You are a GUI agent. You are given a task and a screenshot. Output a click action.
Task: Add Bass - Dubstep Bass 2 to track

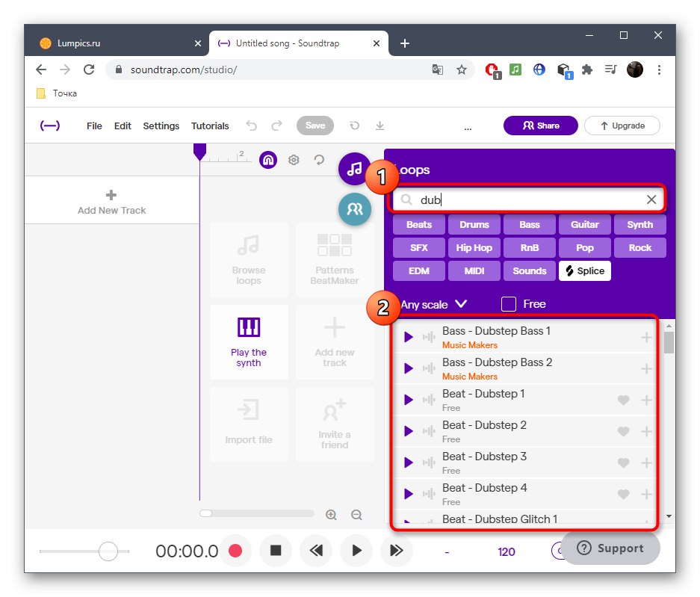pos(646,368)
